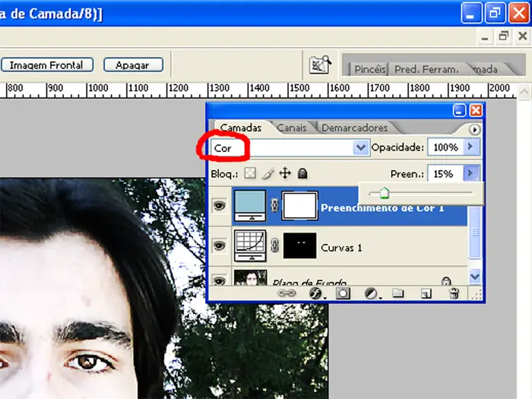
Task: Click the link layers icon
Action: pyautogui.click(x=287, y=293)
